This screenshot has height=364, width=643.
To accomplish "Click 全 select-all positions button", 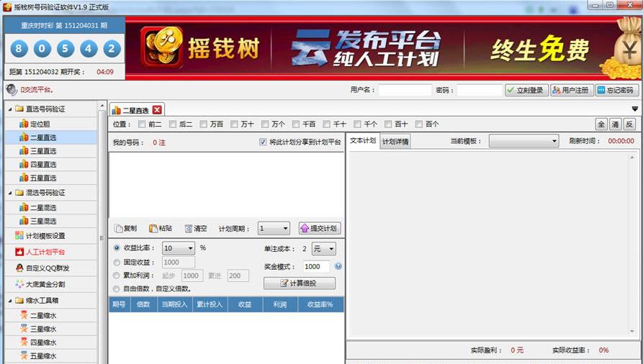I will coord(601,124).
